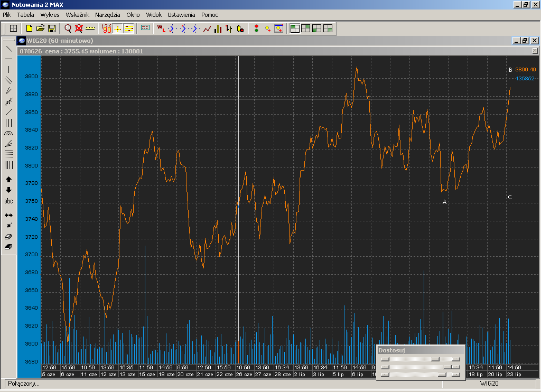Click right arrow of bottom Dostosuj slider
This screenshot has width=541, height=392.
coord(455,375)
